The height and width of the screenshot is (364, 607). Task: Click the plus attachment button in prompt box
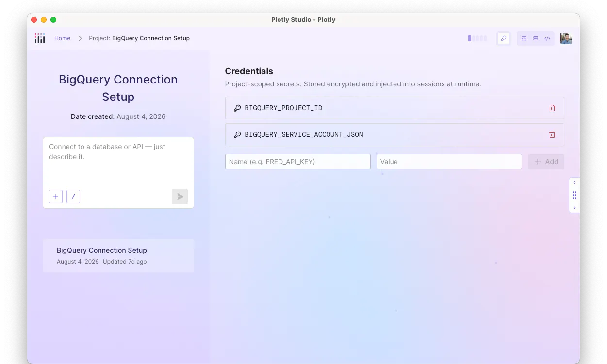point(56,197)
